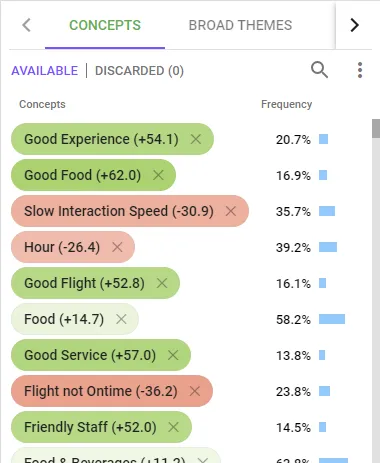Viewport: 380px width, 463px height.
Task: Remove the Good Flight concept
Action: [162, 283]
